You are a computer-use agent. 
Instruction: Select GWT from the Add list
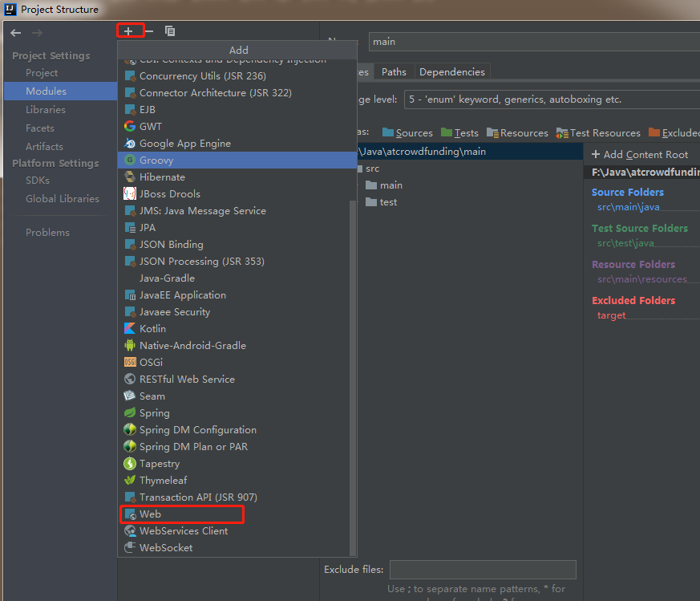[237, 127]
